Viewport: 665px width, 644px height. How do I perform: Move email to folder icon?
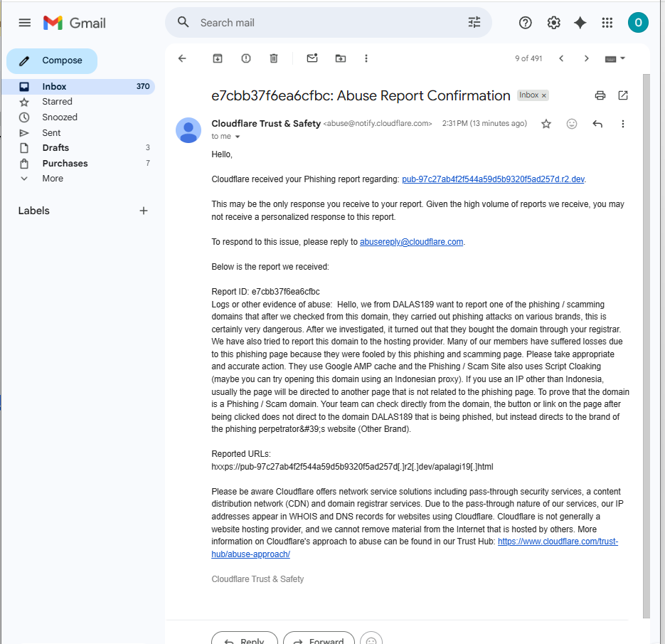(x=341, y=58)
